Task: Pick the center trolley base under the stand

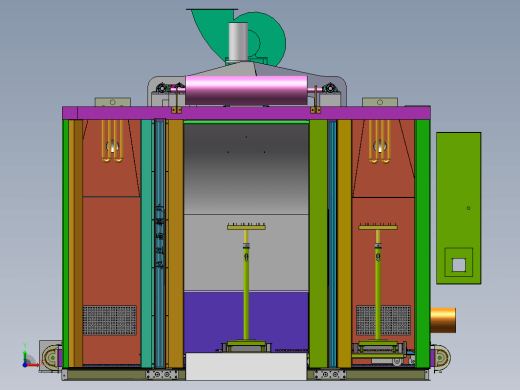Action: click(246, 346)
